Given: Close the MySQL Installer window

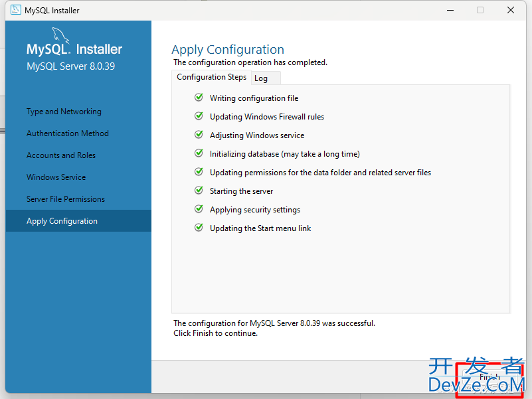Looking at the screenshot, I should 511,10.
